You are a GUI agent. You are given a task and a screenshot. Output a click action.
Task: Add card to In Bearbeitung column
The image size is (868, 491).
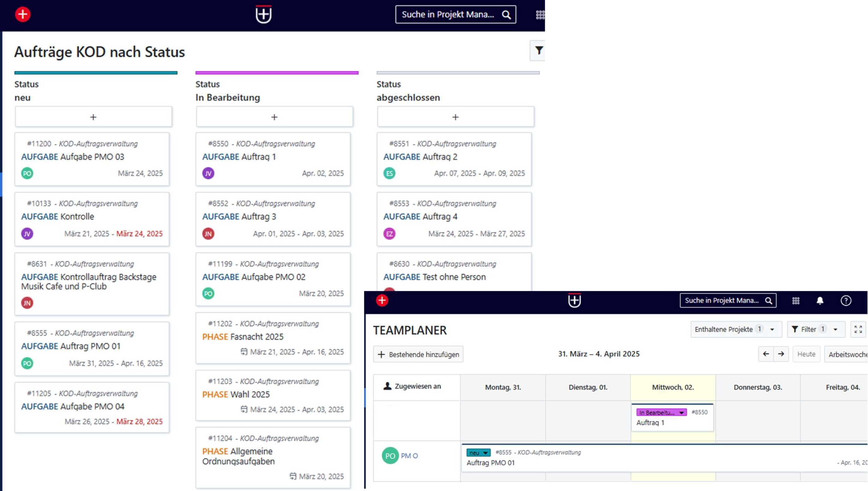point(274,117)
